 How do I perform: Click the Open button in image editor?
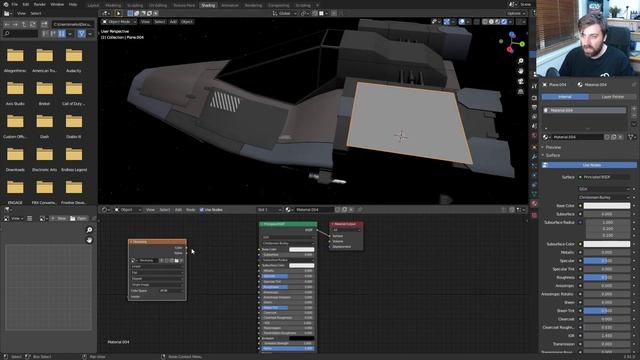coord(78,218)
